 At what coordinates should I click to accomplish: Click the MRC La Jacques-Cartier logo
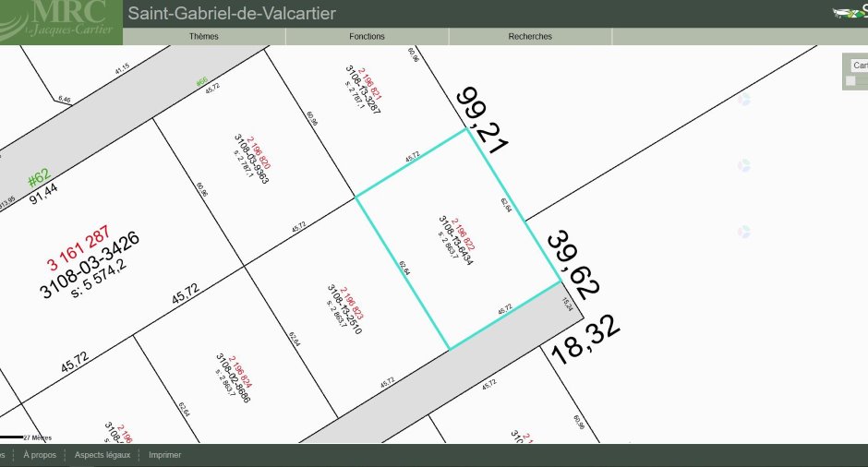pos(61,22)
